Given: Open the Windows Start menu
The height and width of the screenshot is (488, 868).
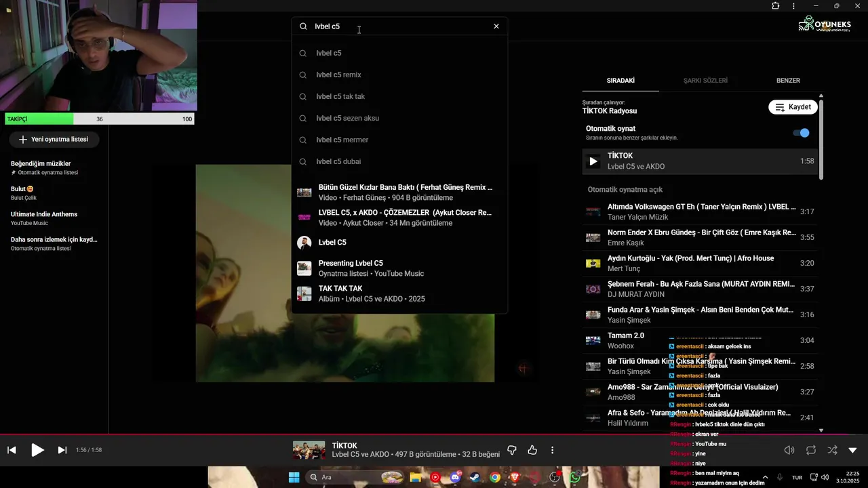Looking at the screenshot, I should (294, 477).
